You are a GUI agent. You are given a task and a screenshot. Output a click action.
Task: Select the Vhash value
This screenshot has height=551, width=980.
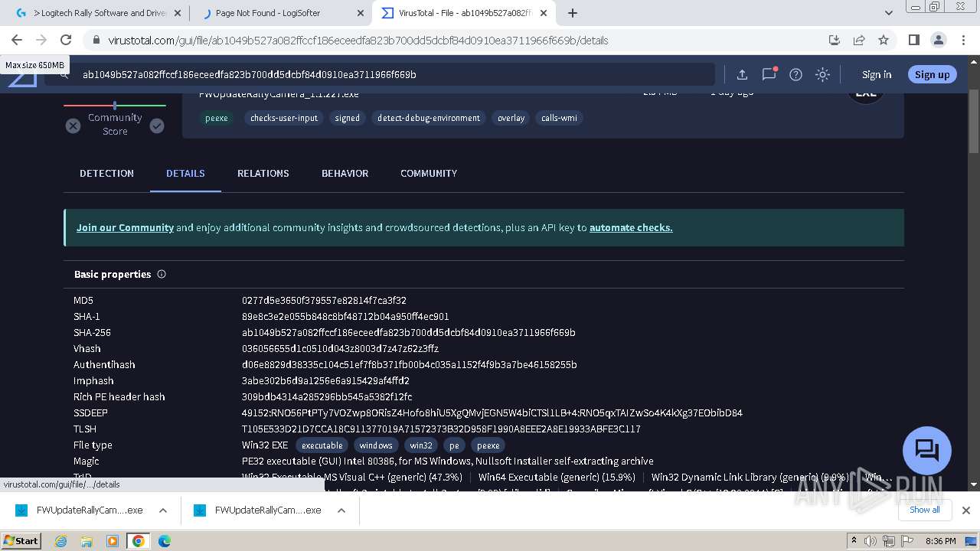pyautogui.click(x=340, y=348)
